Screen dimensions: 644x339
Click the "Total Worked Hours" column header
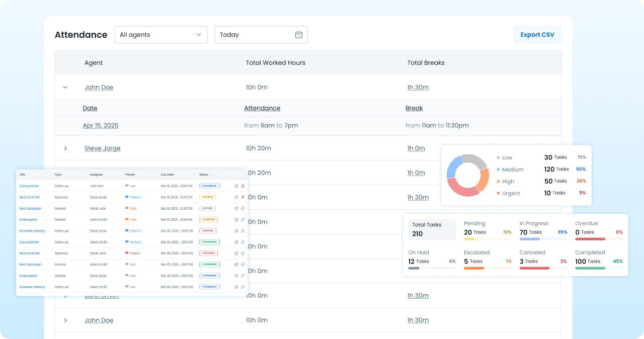coord(275,63)
